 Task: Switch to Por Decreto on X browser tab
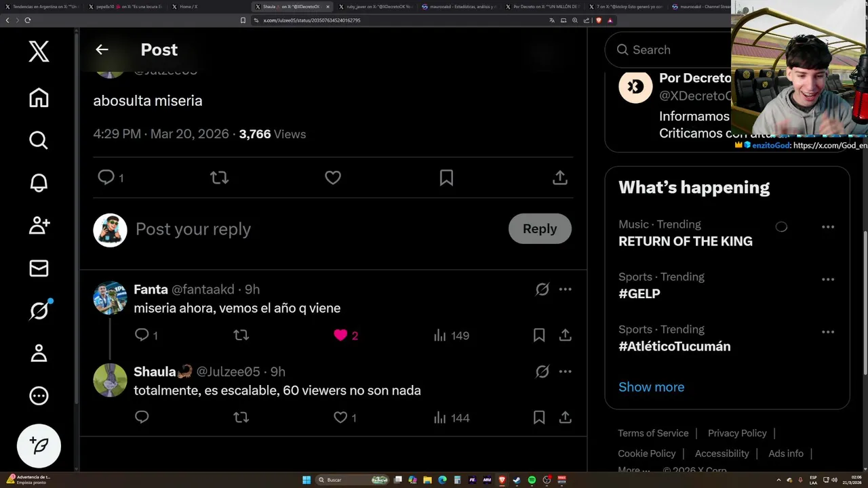542,6
